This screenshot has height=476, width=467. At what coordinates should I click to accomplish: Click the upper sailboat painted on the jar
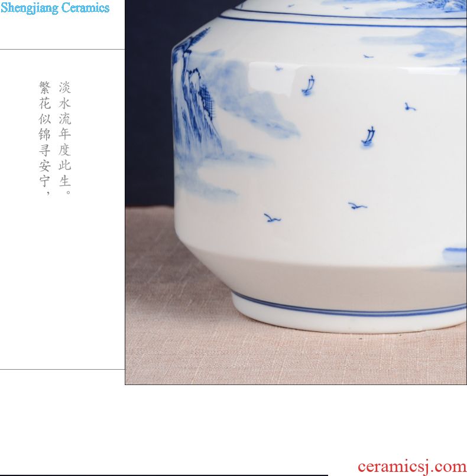coord(308,86)
